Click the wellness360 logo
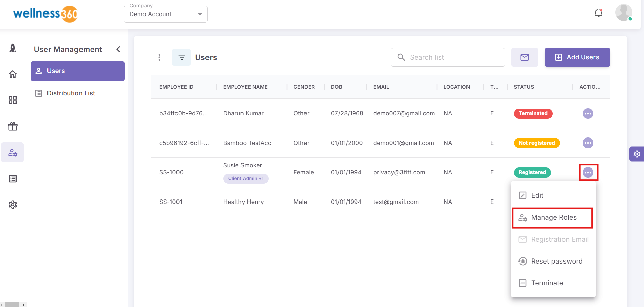 point(45,14)
